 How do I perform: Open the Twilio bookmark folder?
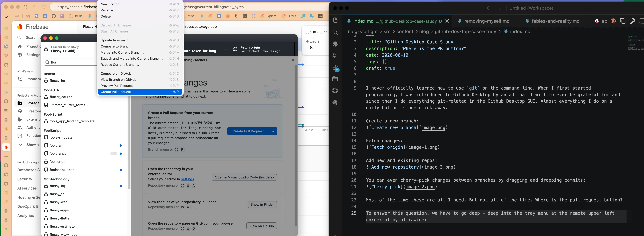pos(76,16)
